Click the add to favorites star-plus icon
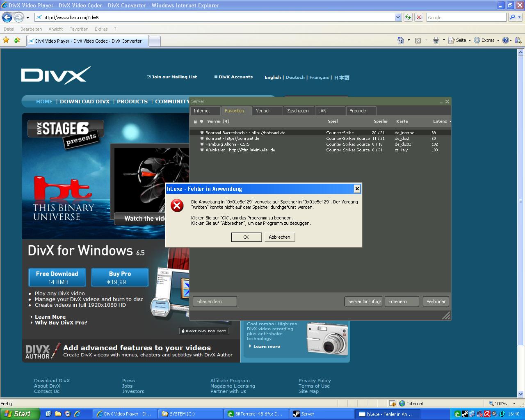525x420 pixels. tap(17, 40)
